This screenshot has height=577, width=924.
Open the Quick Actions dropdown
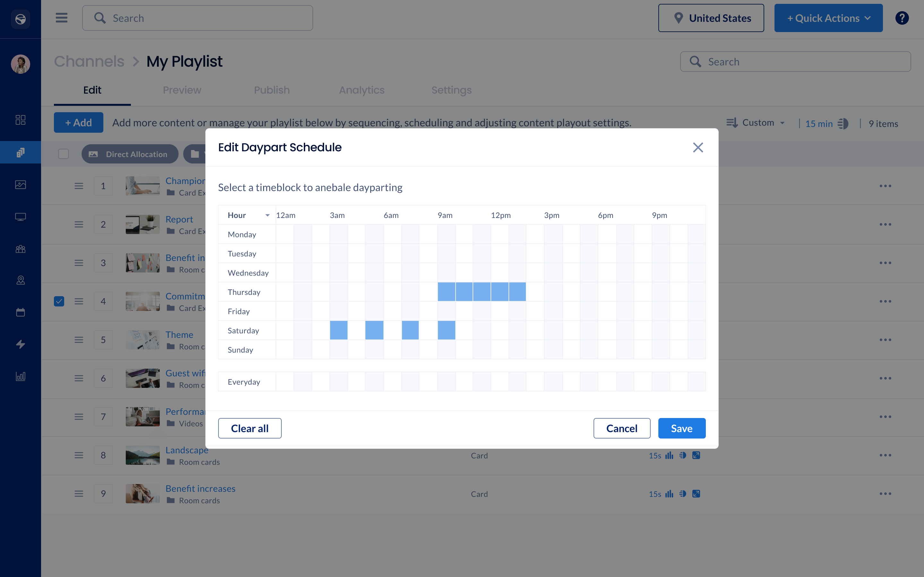[828, 18]
